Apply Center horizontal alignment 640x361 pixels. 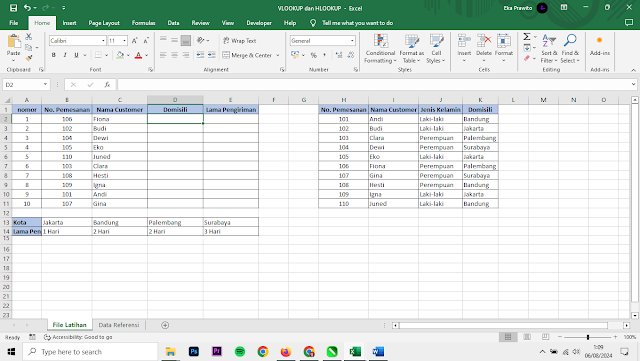pos(174,55)
